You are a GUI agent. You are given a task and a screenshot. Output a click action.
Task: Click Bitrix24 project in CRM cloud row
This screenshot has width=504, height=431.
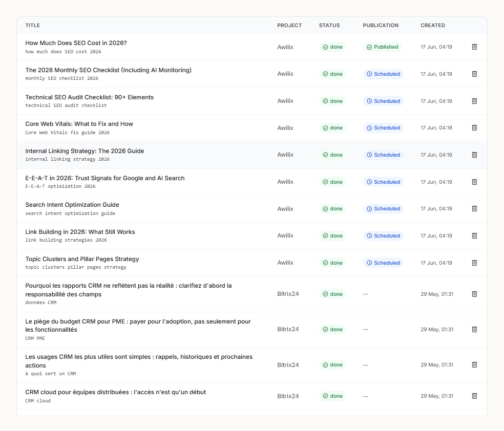[288, 396]
